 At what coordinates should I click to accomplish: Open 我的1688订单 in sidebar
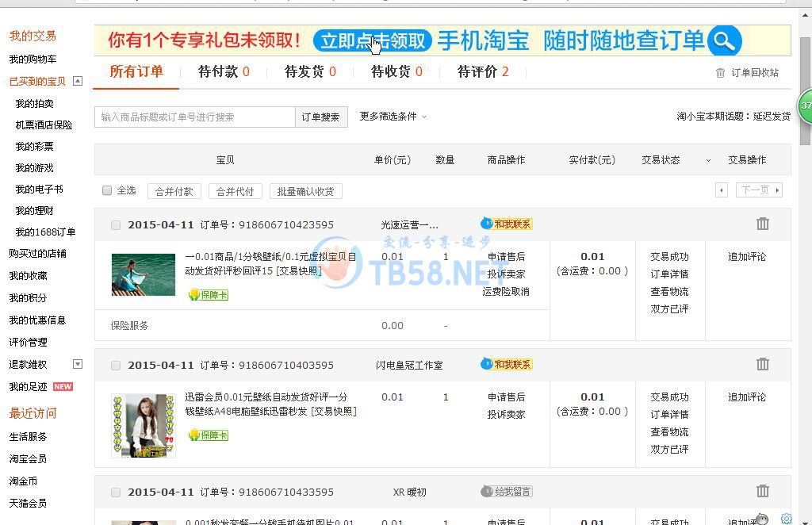pyautogui.click(x=45, y=232)
